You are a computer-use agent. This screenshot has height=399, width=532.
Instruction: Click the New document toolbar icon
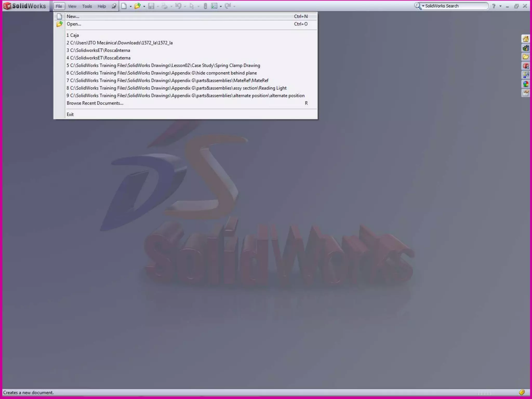click(x=124, y=6)
